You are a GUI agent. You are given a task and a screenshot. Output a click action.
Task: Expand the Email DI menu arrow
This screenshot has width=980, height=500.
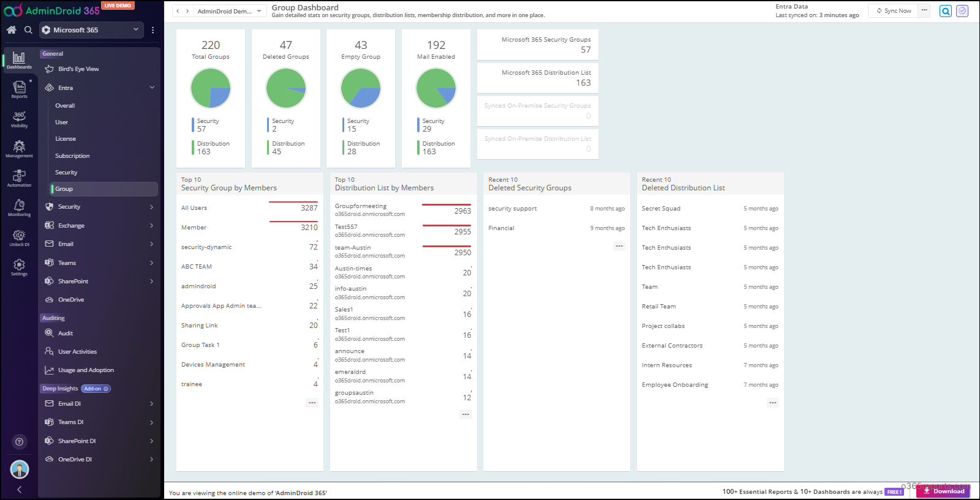(152, 404)
